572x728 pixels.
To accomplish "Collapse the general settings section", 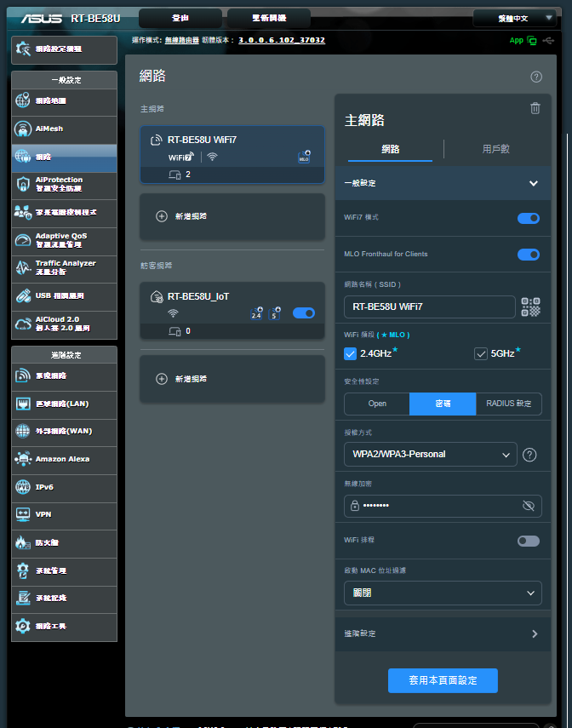I will pos(443,183).
